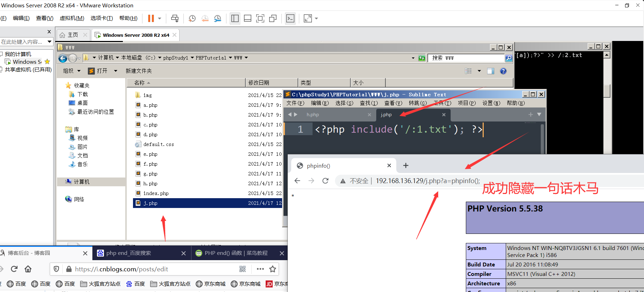Click the Chrome new tab plus button
Viewport: 644px width, 292px height.
point(406,166)
